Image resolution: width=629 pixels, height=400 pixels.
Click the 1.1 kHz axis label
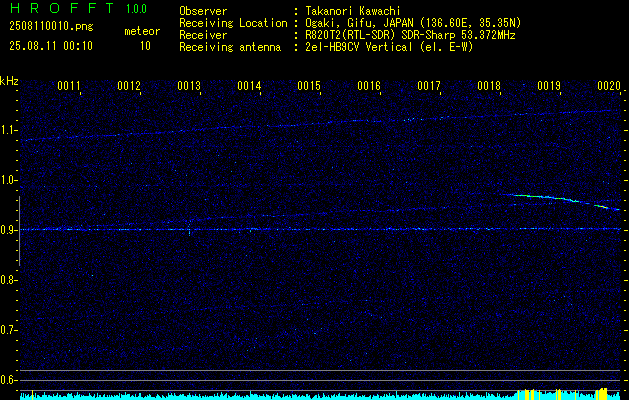point(8,130)
